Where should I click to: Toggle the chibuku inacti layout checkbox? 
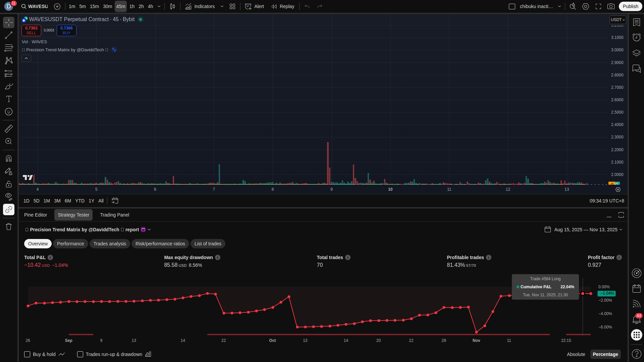(x=512, y=6)
